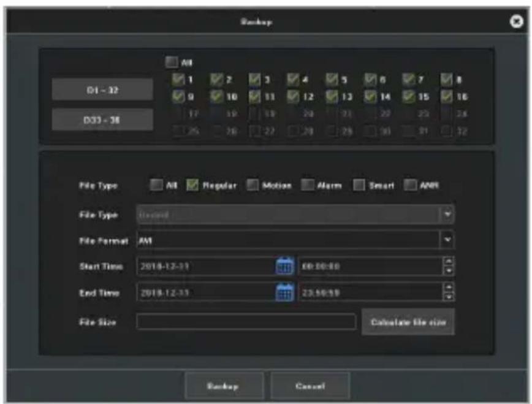Uncheck channel 4 checkbox
This screenshot has width=532, height=404.
(x=293, y=80)
